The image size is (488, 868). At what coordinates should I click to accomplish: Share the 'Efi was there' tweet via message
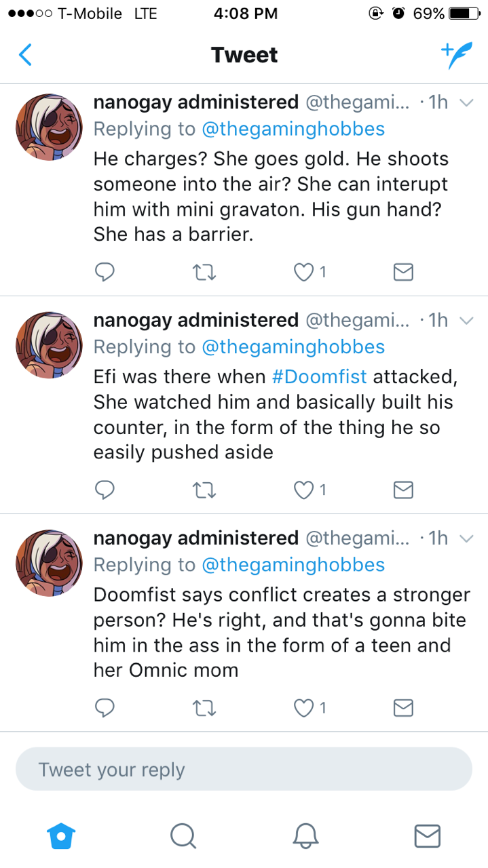[x=403, y=490]
